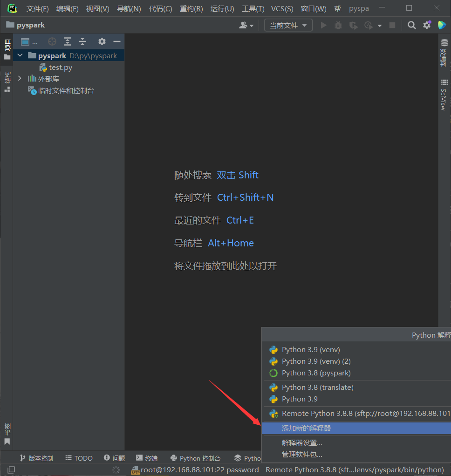451x476 pixels.
Task: Collapse the pyspark project folder
Action: [x=20, y=55]
